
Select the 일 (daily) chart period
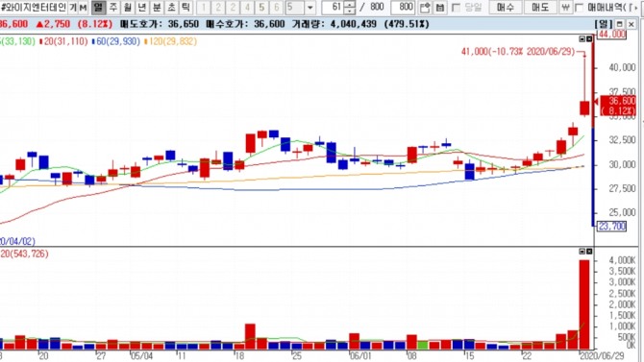click(99, 7)
